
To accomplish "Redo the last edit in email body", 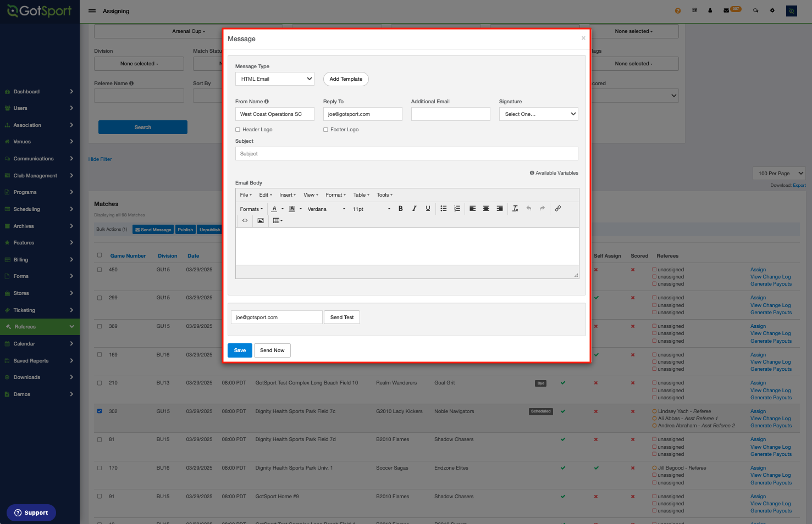I will [x=542, y=209].
